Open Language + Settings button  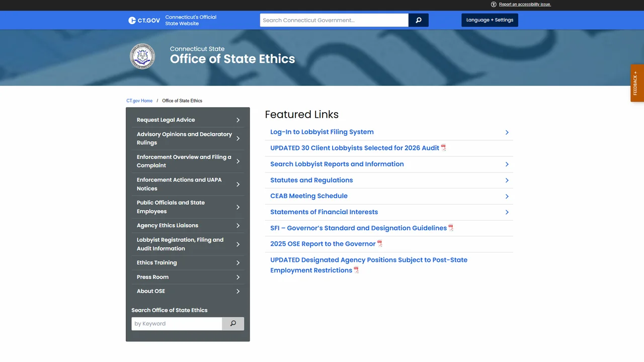point(490,20)
